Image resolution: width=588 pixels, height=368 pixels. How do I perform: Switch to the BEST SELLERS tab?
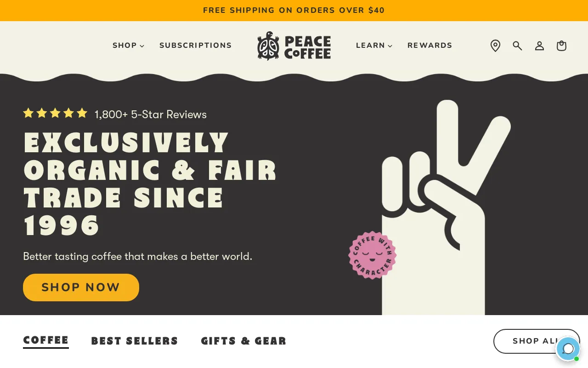point(135,341)
